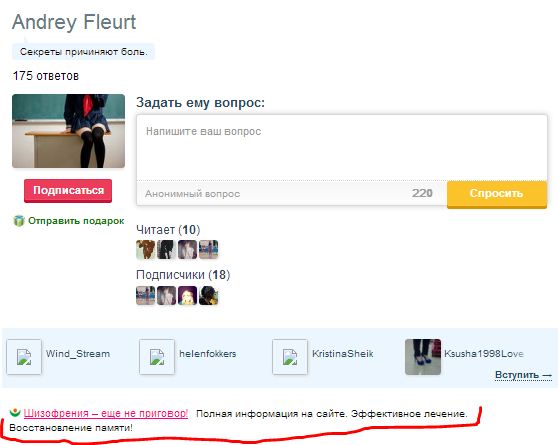The image size is (558, 445).
Task: Click the second avatar under Читает
Action: (167, 250)
